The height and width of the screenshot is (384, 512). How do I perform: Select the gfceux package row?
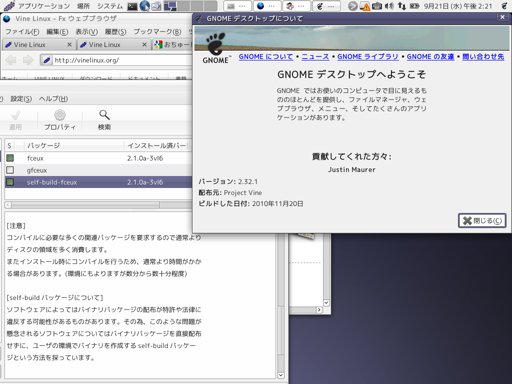click(x=99, y=170)
